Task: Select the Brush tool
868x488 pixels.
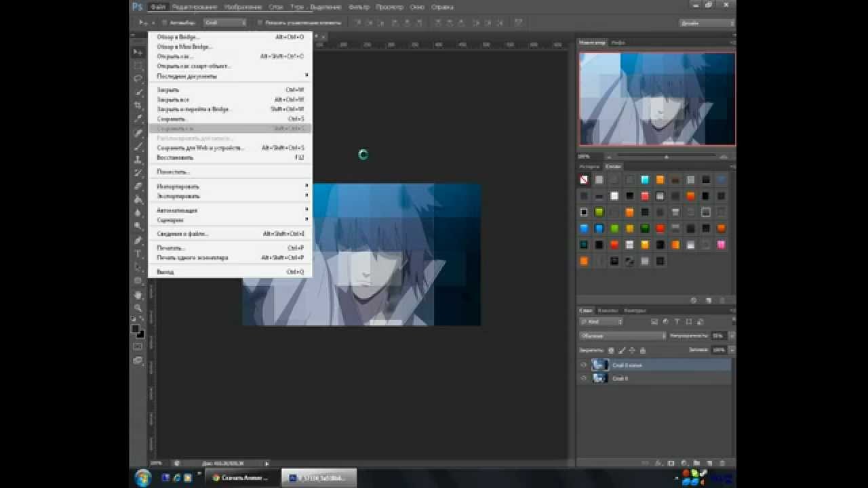Action: click(138, 146)
